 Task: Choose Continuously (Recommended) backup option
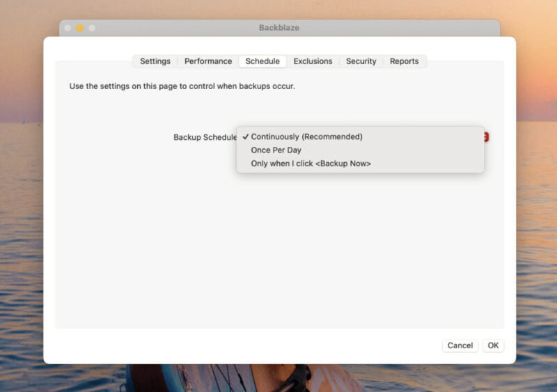306,136
